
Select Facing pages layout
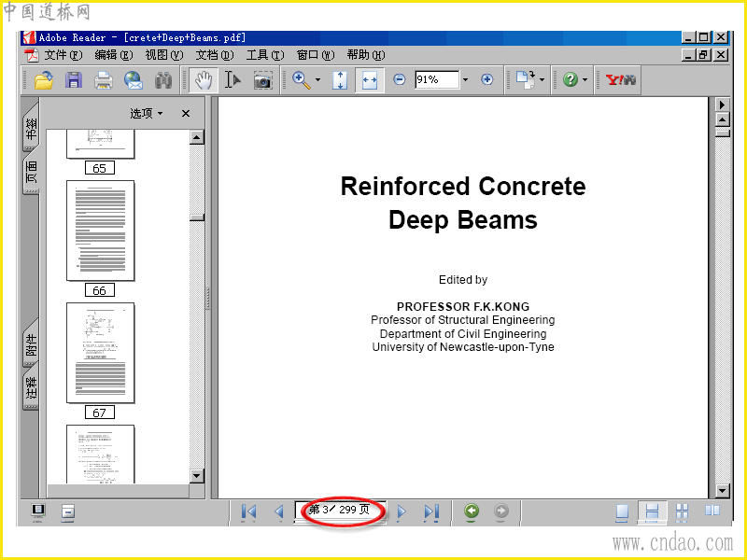click(712, 511)
